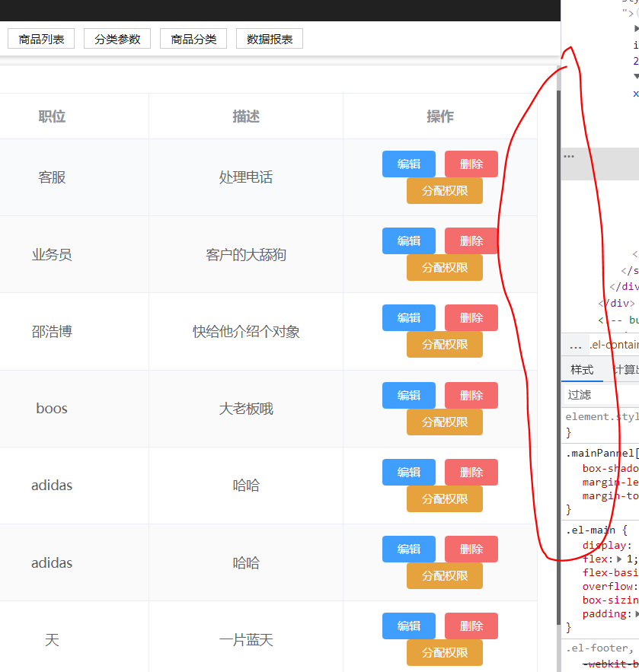The height and width of the screenshot is (672, 639).
Task: Open the 数据报表 page
Action: point(270,38)
